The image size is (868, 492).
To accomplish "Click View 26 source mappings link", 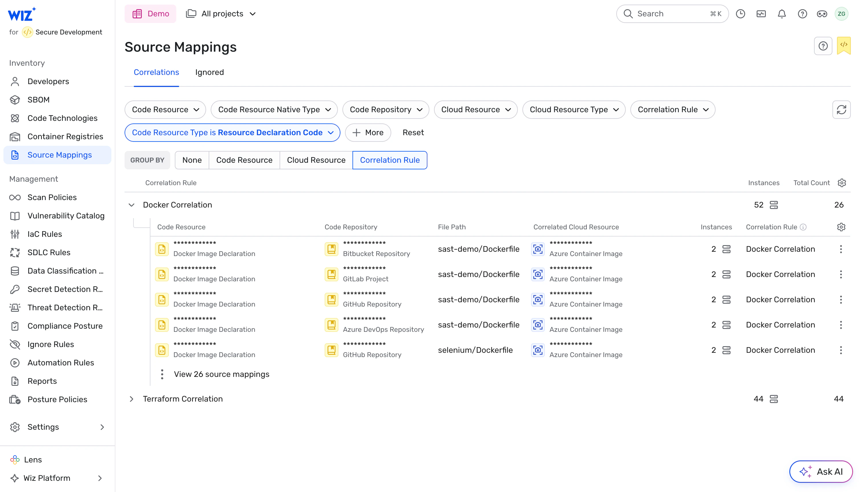I will pos(221,374).
